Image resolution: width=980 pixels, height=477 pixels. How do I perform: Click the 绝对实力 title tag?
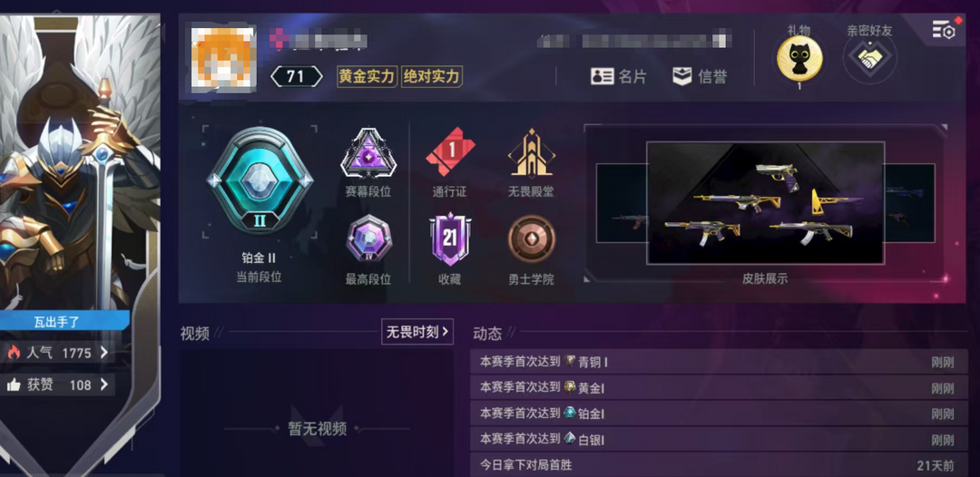[x=431, y=77]
